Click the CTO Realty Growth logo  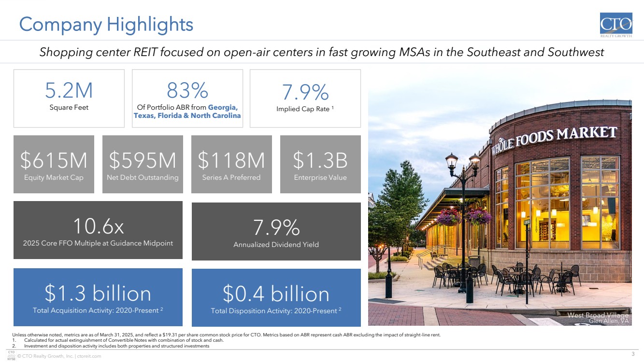point(615,26)
